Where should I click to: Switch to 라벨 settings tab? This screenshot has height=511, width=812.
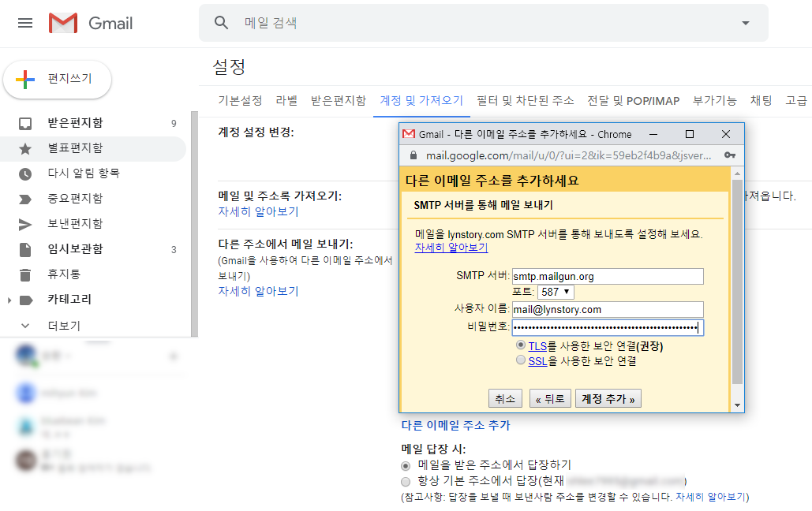coord(286,100)
